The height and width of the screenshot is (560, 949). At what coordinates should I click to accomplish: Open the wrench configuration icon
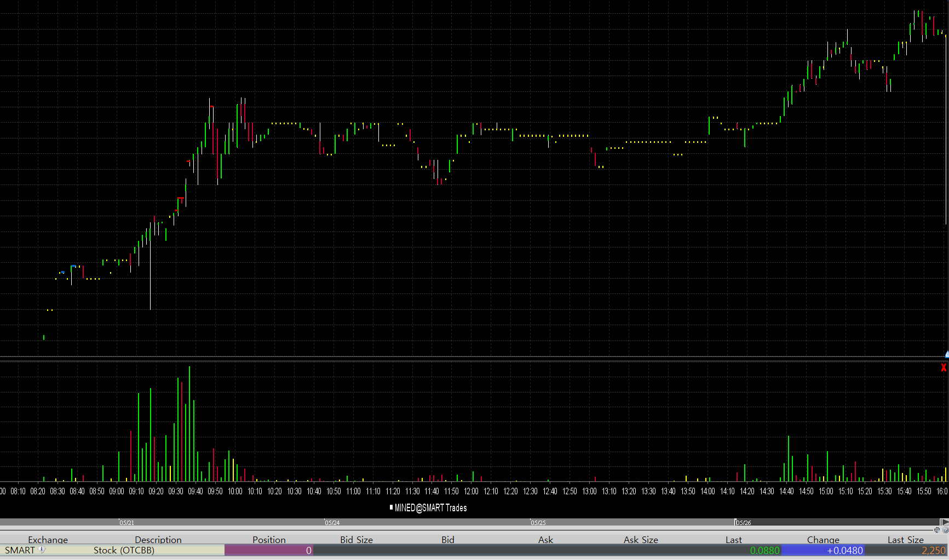pos(936,530)
